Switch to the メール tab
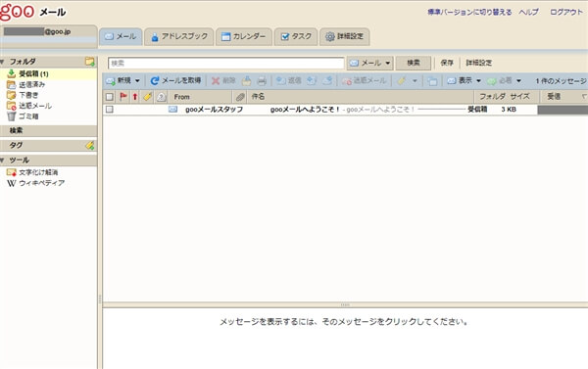 (121, 37)
